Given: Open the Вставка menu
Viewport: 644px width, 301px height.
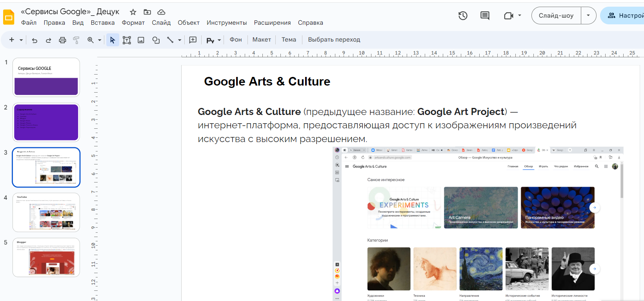Looking at the screenshot, I should tap(103, 23).
